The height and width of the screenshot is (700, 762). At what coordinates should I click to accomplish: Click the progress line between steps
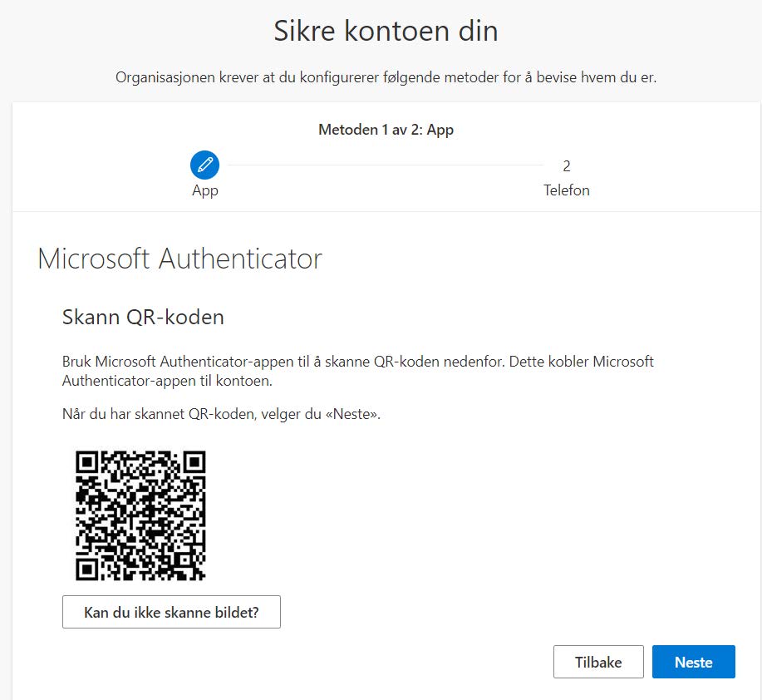[x=385, y=165]
